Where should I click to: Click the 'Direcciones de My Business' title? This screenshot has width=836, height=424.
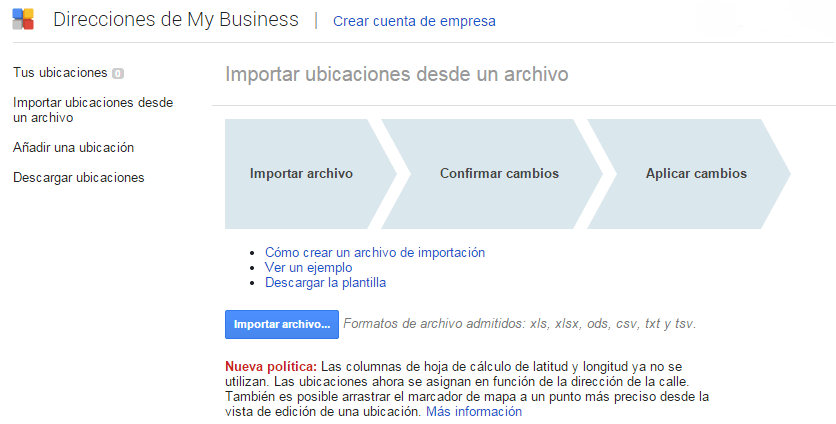click(175, 20)
